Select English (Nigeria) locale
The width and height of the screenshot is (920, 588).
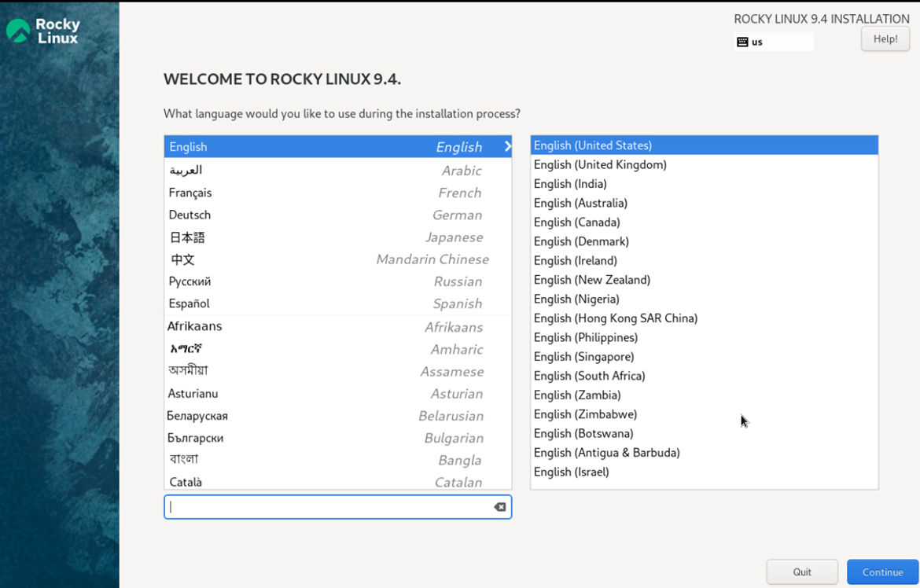click(704, 300)
